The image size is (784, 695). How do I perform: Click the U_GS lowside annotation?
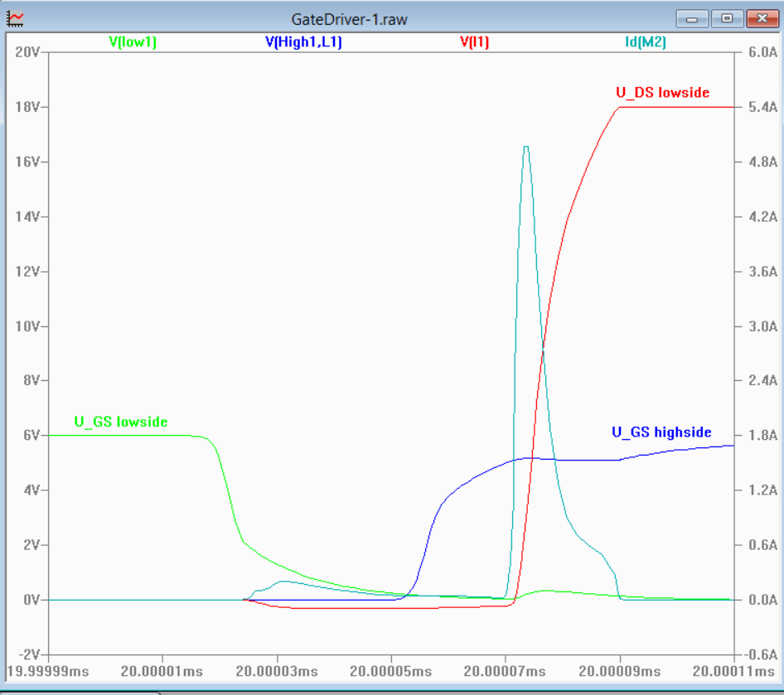[121, 422]
